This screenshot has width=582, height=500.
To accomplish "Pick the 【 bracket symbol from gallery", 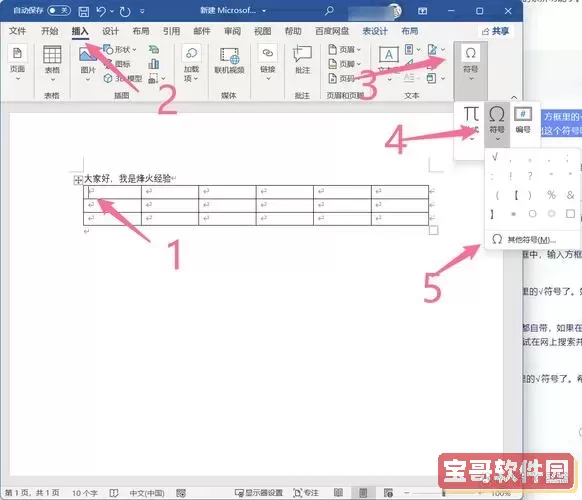I will 516,195.
